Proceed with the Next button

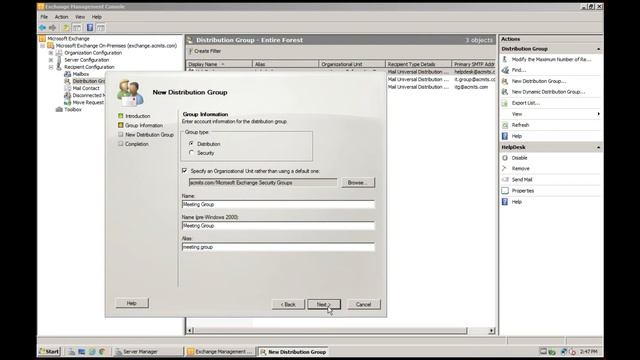324,304
